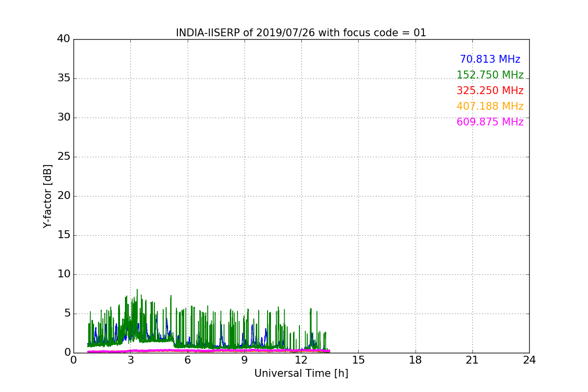Click the x-axis tick label 18

(416, 360)
